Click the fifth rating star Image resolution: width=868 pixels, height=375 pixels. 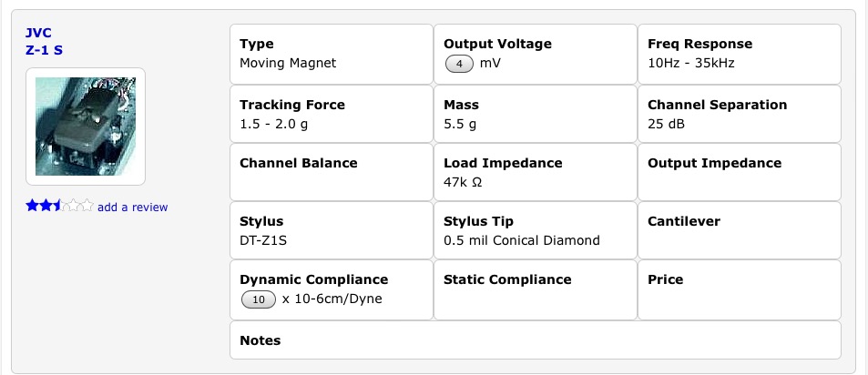pos(87,207)
